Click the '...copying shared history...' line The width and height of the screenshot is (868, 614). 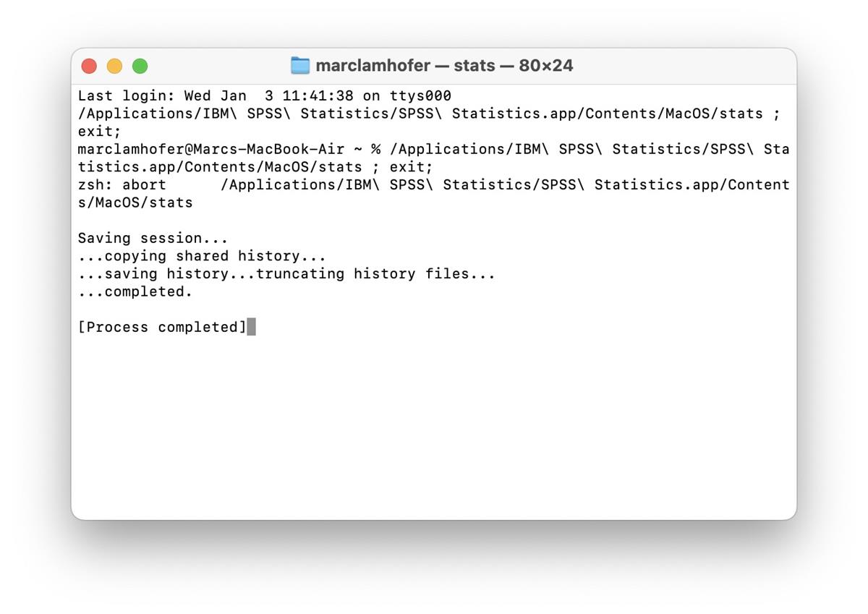coord(202,256)
